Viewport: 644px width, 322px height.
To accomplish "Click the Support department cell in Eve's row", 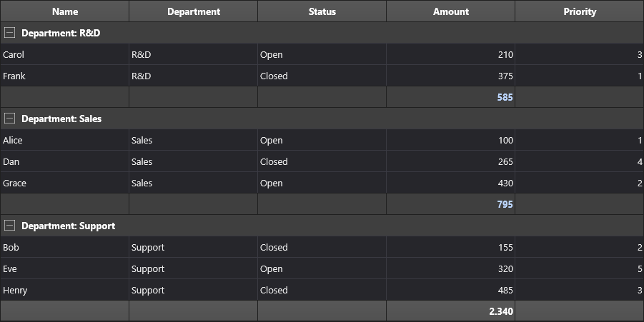I will [x=194, y=268].
